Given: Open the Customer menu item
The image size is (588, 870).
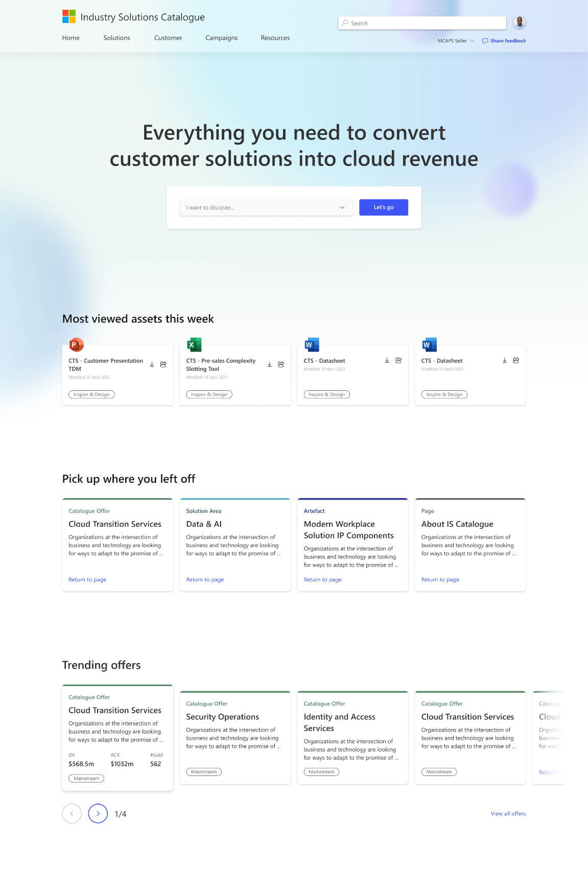Looking at the screenshot, I should (x=168, y=38).
